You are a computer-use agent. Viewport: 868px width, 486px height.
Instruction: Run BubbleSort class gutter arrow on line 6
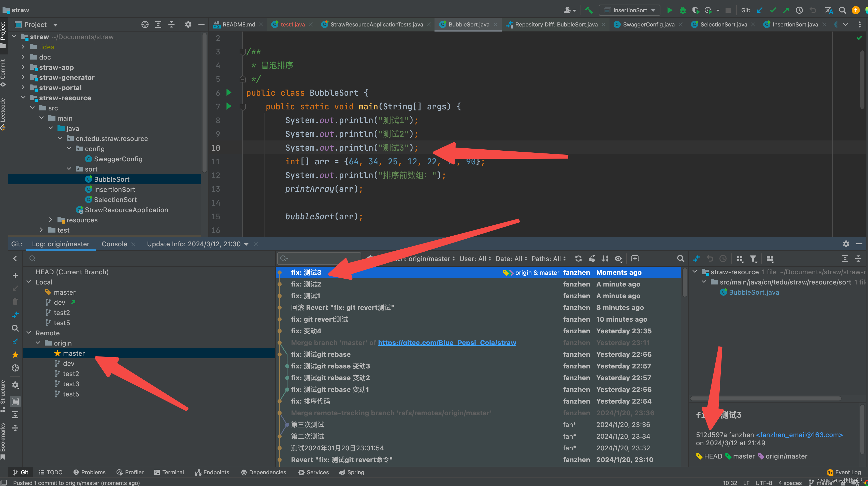point(229,92)
